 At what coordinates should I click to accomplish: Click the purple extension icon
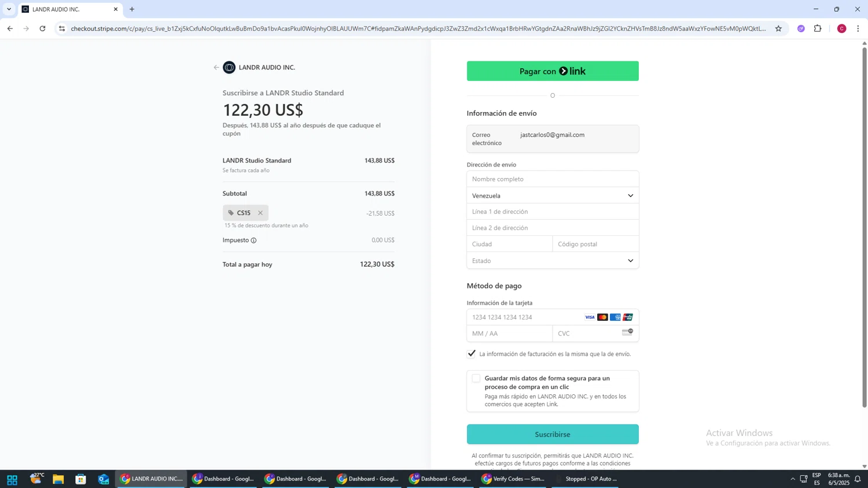pyautogui.click(x=801, y=28)
